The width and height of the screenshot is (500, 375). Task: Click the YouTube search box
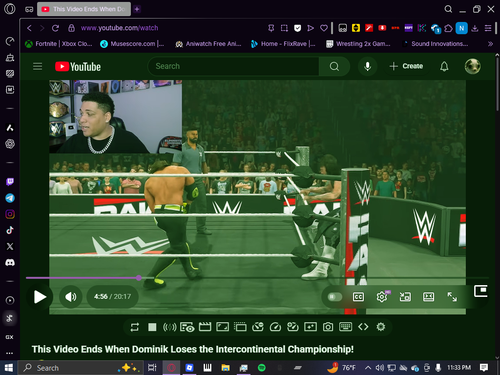233,66
